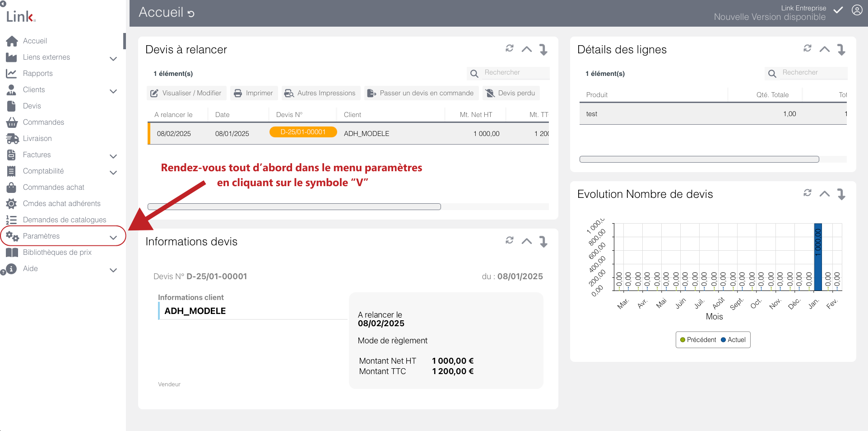Click the Visualiser / Modifier button

pos(186,93)
